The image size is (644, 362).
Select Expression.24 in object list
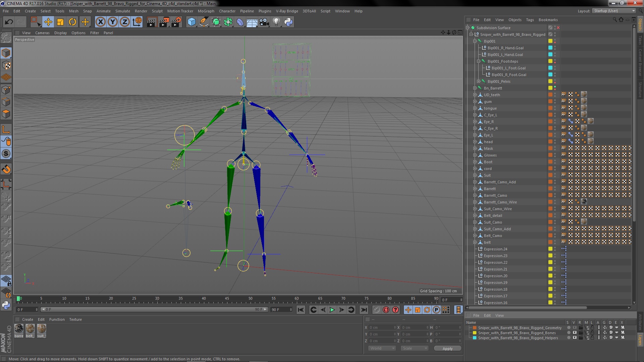495,249
